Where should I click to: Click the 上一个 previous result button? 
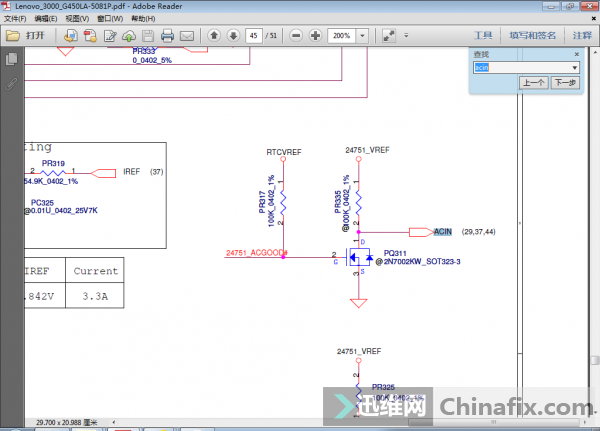[x=533, y=82]
